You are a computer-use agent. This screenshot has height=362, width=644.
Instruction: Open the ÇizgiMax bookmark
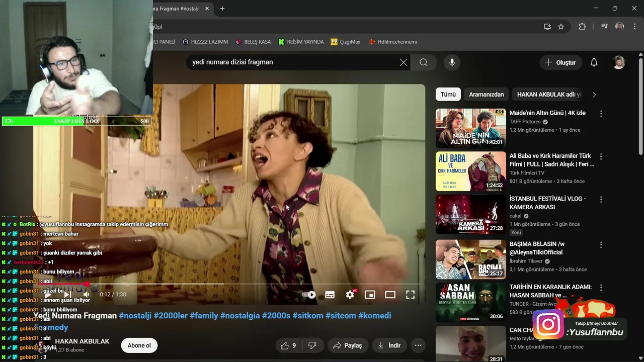[346, 42]
